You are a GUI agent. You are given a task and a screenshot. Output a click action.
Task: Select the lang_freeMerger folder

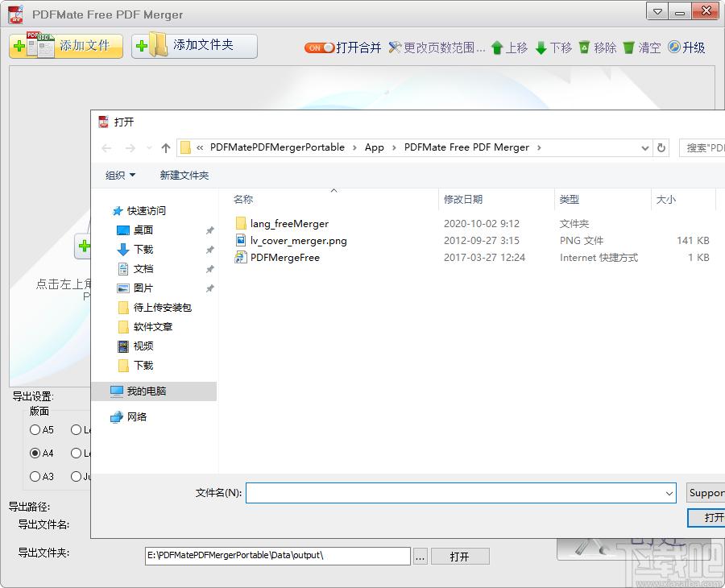282,224
